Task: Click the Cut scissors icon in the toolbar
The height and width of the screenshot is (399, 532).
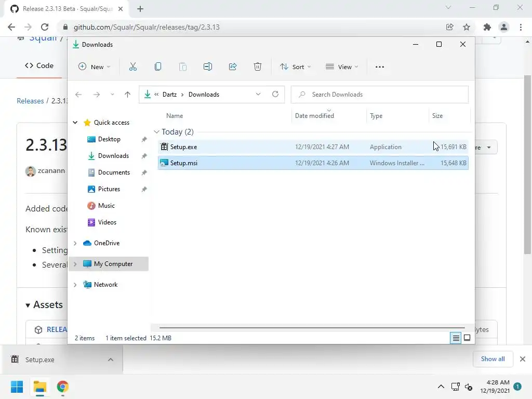Action: pyautogui.click(x=132, y=67)
